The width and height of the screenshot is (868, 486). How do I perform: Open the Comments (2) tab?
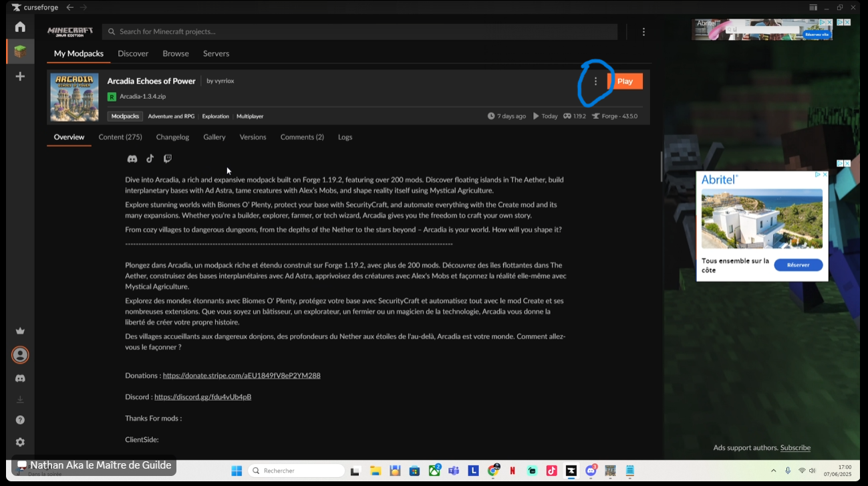302,137
